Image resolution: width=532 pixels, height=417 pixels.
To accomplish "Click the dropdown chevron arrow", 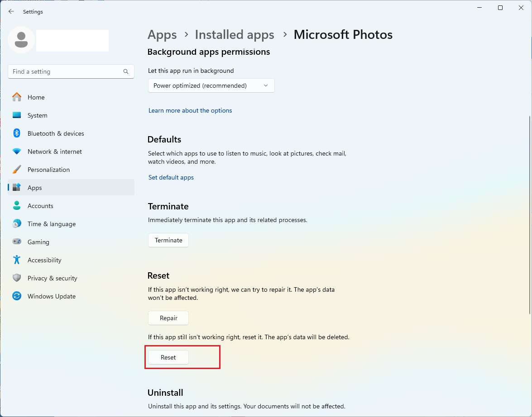I will [266, 85].
